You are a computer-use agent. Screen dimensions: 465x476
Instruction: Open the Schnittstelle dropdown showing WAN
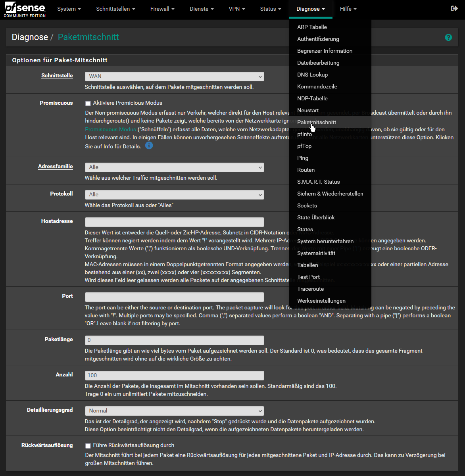point(175,77)
